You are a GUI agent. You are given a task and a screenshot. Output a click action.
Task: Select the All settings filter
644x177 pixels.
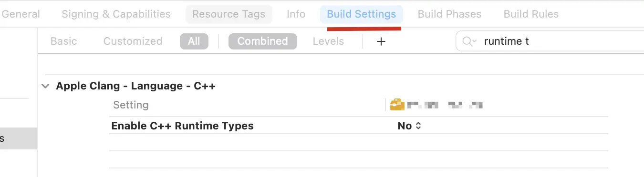click(194, 41)
